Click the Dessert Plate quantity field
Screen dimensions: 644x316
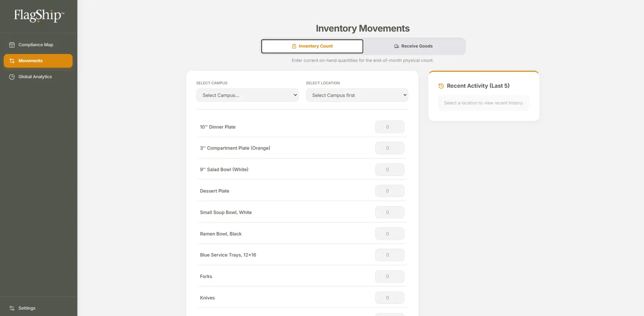point(390,191)
